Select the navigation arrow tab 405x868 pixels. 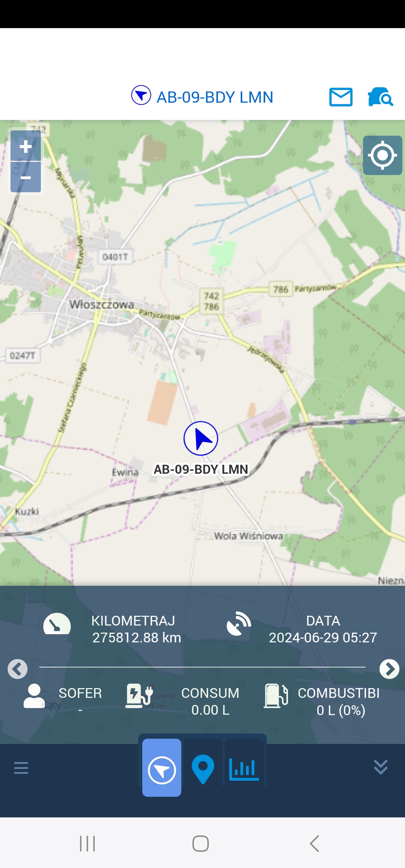(162, 768)
